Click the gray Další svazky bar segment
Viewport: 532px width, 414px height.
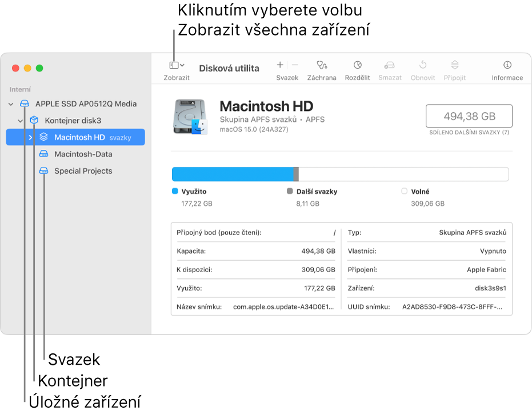296,174
